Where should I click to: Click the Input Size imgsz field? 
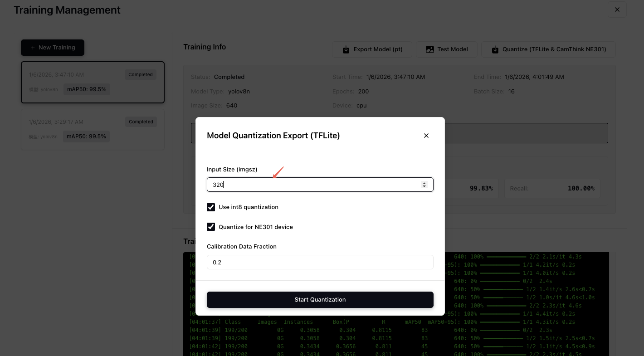pyautogui.click(x=313, y=185)
